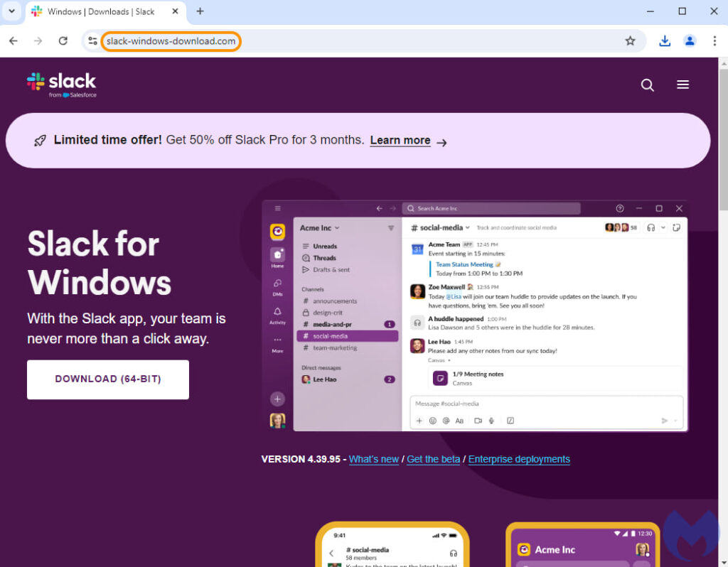Click the video camera icon in composer
Viewport: 728px width, 567px height.
[478, 421]
